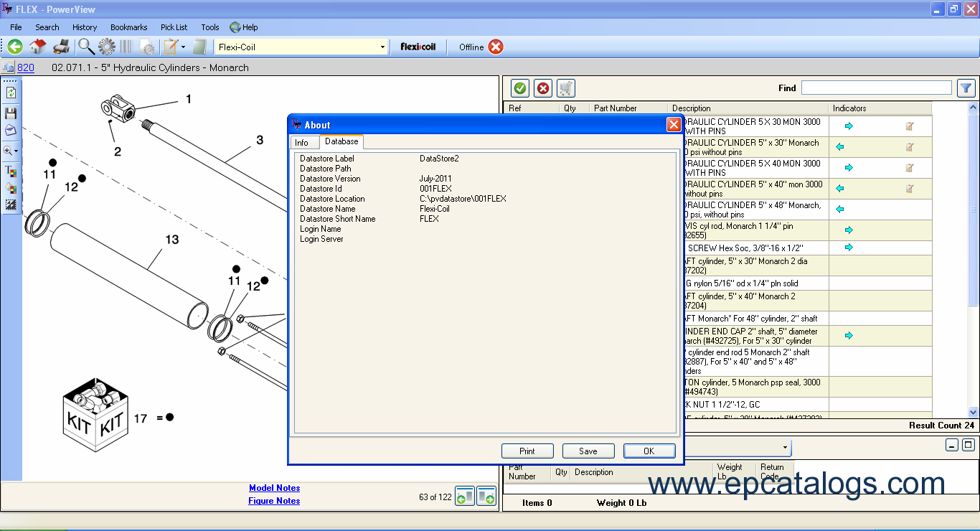Click the right arrow indicator on the 5 X 30 MON row
The width and height of the screenshot is (980, 531).
pos(849,126)
